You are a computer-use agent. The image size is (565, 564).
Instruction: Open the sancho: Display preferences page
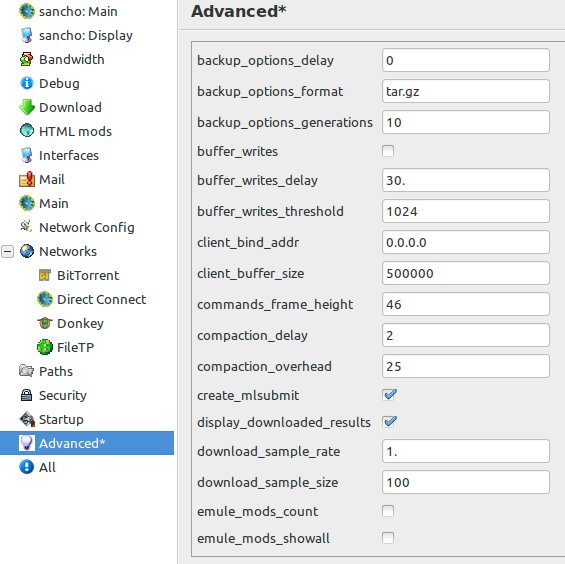86,35
